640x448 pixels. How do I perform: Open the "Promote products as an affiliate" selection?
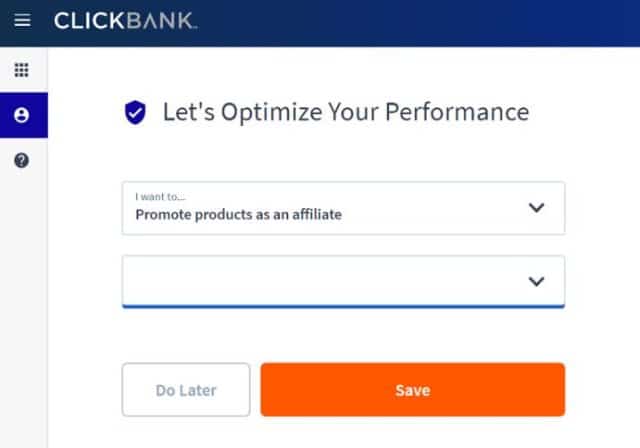(343, 208)
